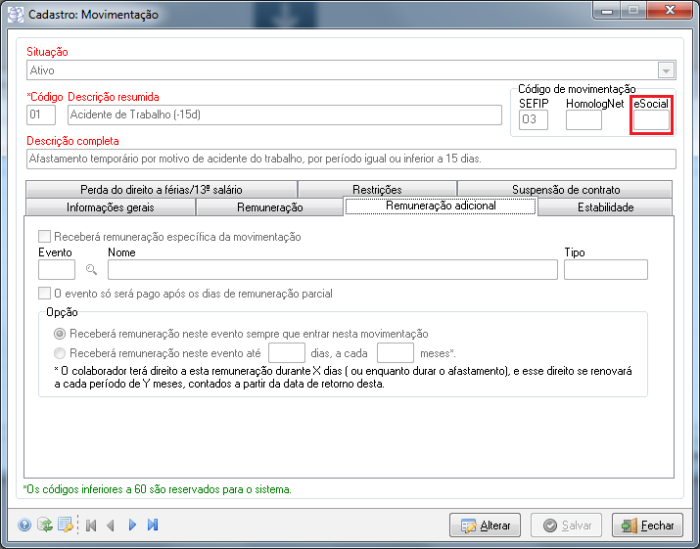Jump to the last record
Screen dimensions: 700x549
coord(153,525)
